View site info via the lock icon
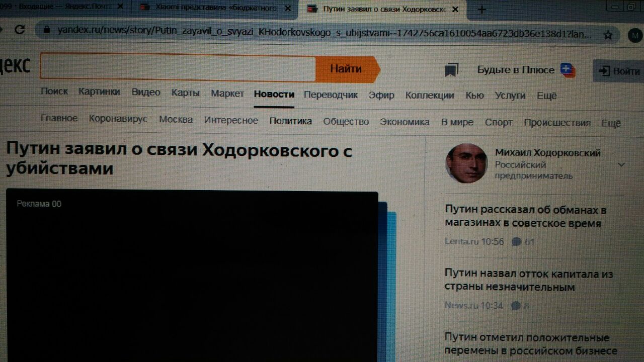The image size is (644, 362). (x=47, y=29)
